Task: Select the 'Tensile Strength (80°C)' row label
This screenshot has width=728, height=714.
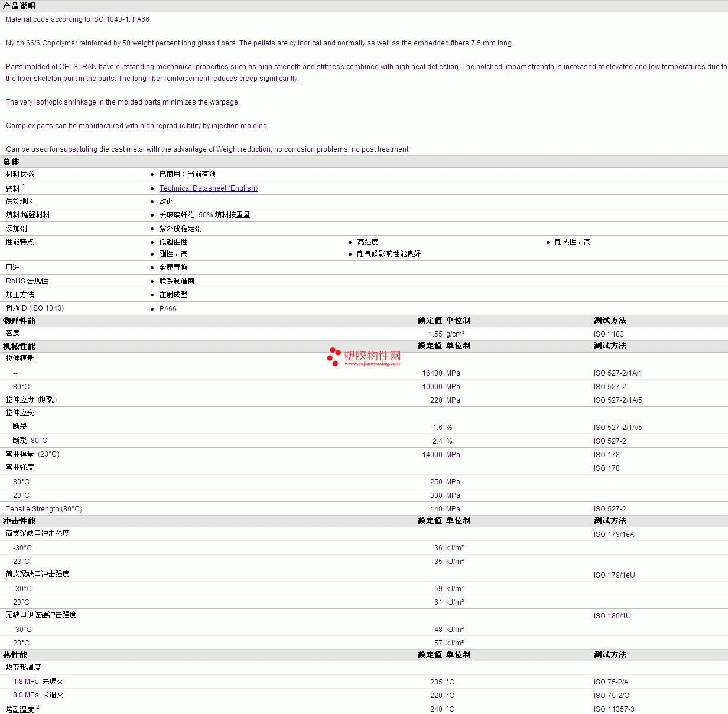Action: coord(44,509)
